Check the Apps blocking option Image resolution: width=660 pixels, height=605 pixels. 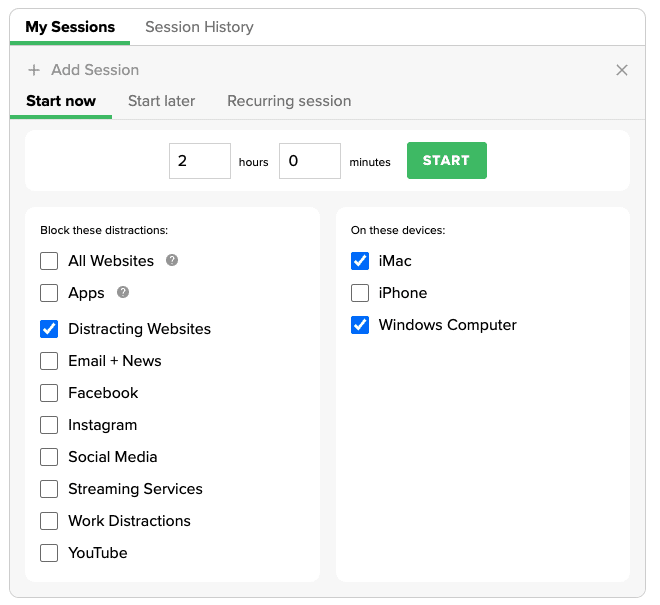(49, 293)
